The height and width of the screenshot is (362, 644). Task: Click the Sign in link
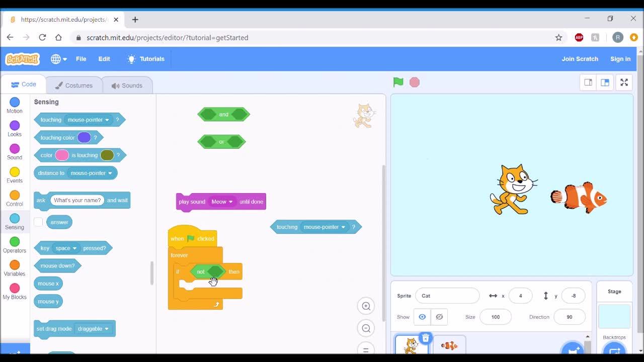click(x=620, y=59)
